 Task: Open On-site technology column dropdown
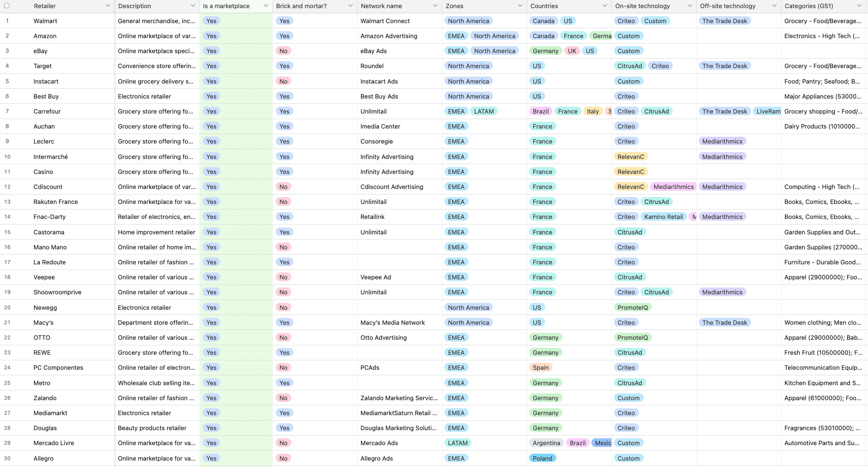pos(689,6)
